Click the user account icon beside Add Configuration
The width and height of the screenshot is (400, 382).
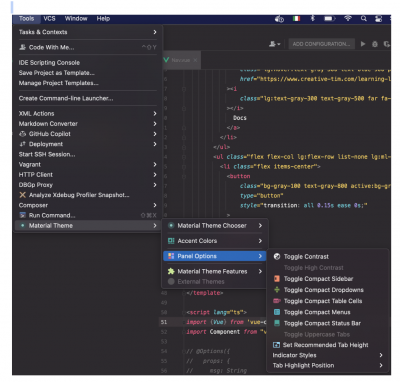tap(275, 44)
